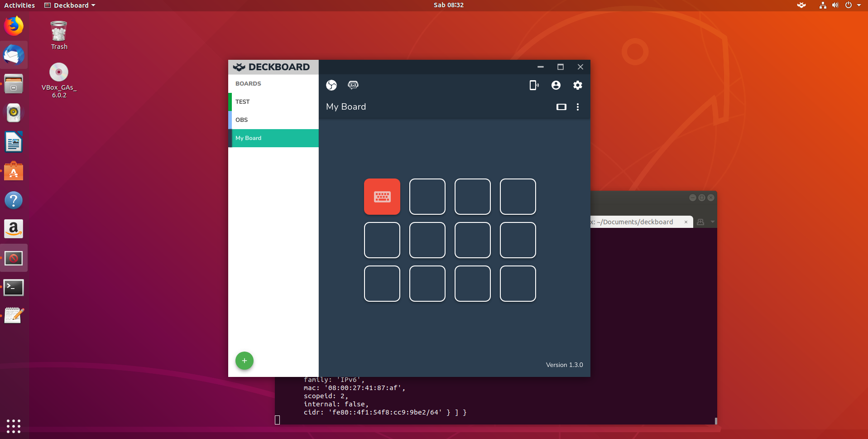Click the DECKBOARD logo title

click(271, 67)
